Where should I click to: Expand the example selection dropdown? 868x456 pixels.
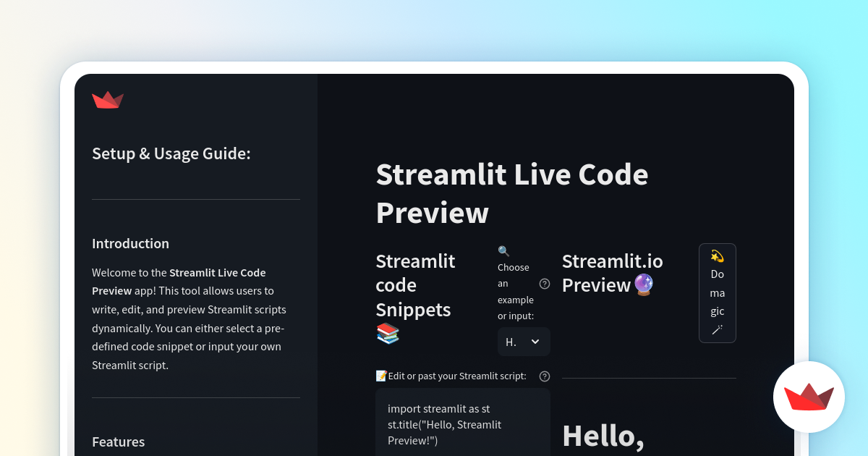524,342
